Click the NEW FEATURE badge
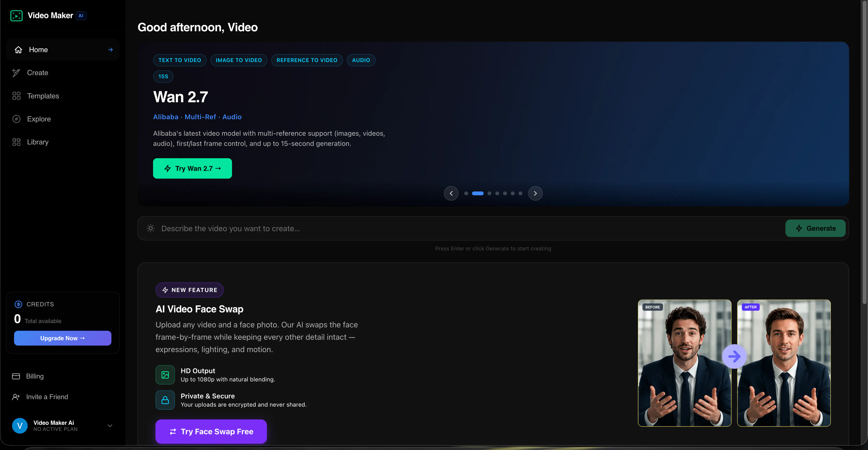Screen dimensions: 868x450 [x=189, y=290]
